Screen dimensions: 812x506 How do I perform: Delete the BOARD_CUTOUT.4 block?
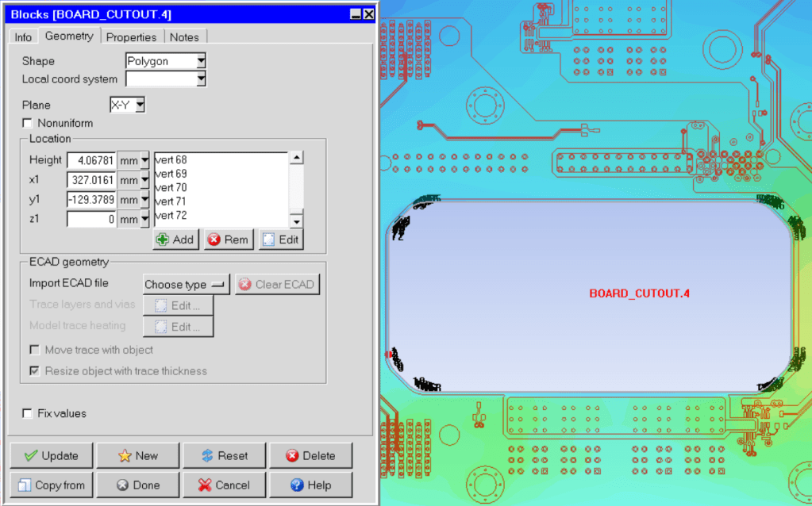310,456
